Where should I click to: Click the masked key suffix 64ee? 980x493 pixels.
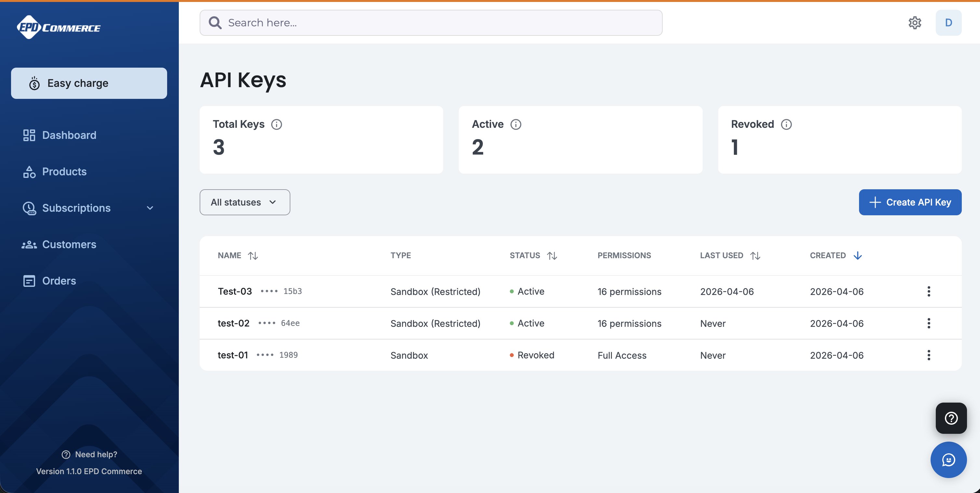[290, 323]
